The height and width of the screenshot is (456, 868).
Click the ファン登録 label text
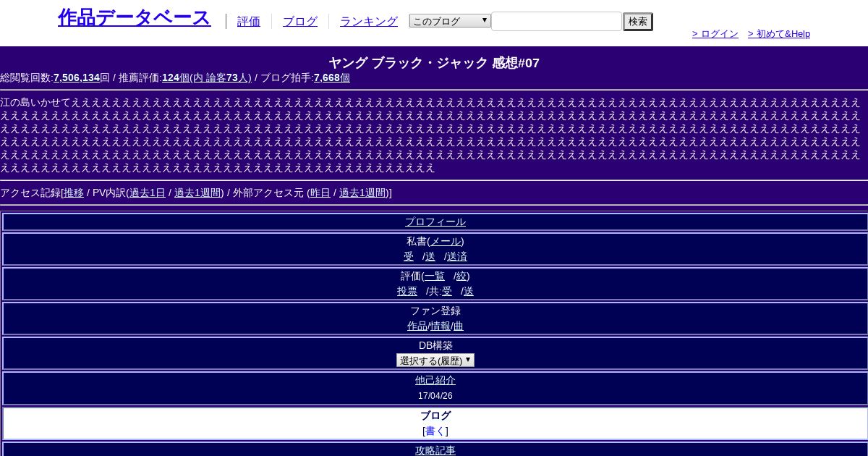coord(435,311)
